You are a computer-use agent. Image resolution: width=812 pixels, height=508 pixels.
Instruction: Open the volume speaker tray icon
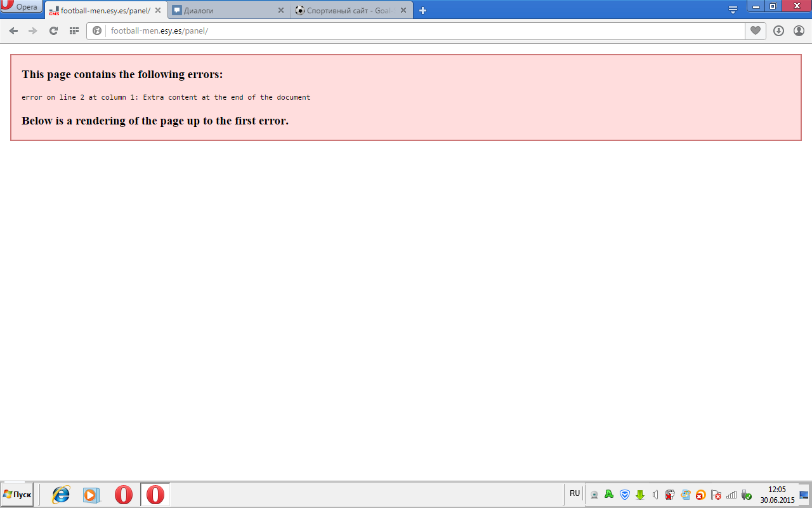655,495
